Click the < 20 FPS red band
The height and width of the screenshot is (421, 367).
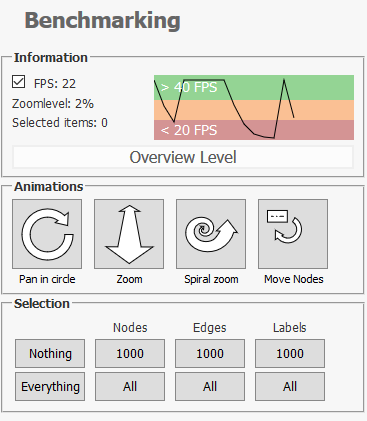tap(254, 130)
